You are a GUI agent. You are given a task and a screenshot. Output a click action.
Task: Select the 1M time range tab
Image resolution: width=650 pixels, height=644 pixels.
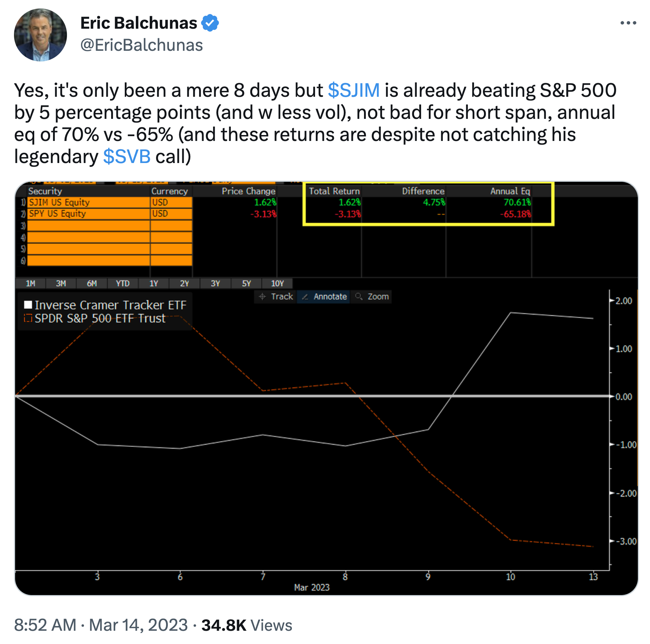30,283
